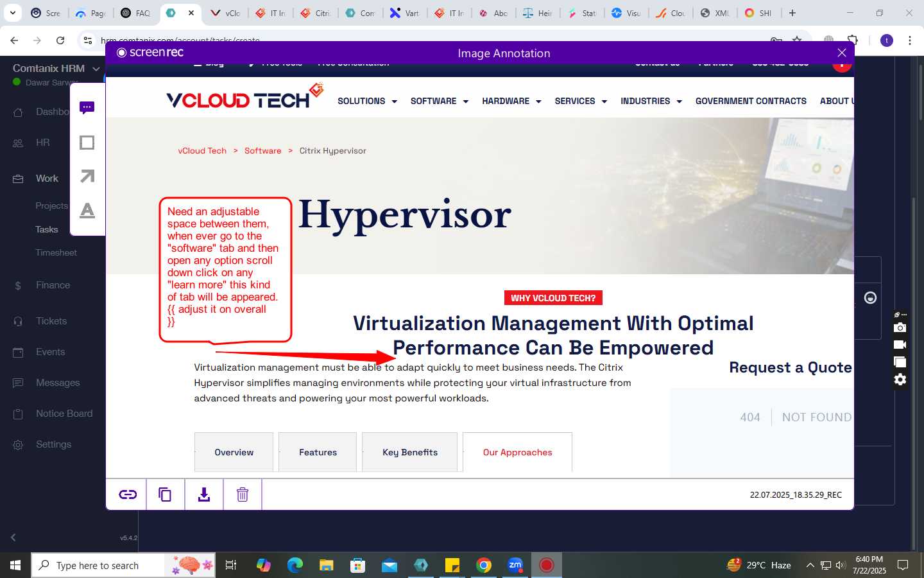The height and width of the screenshot is (578, 924).
Task: Take a screenshot with ScreenRec camera icon
Action: click(900, 328)
